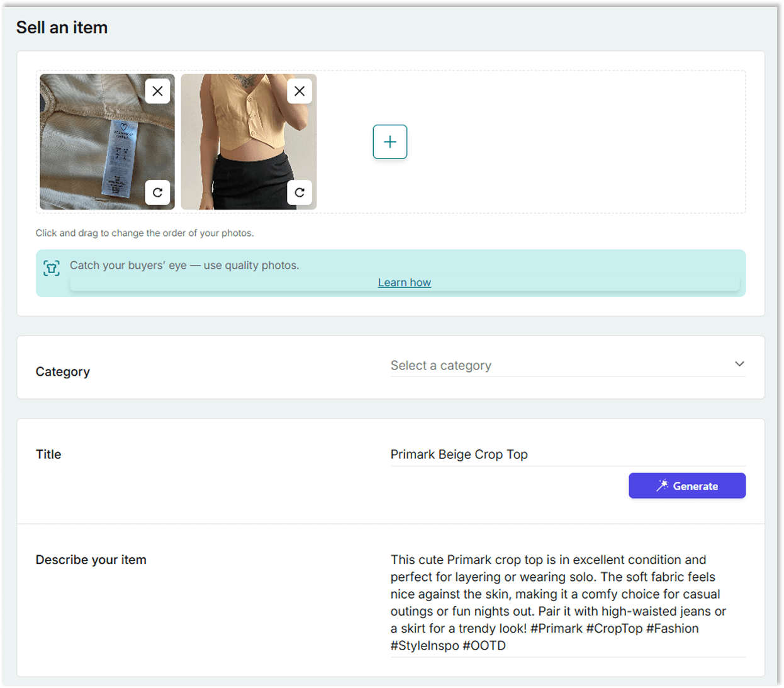Rotate the clothing label photo
The image size is (784, 688).
point(157,193)
